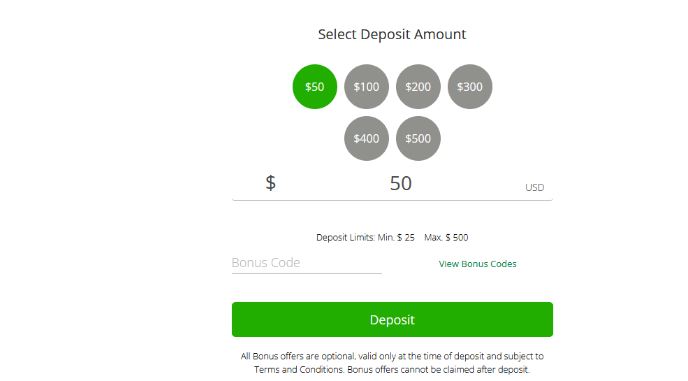Open the View Bonus Codes link
This screenshot has height=381, width=688.
click(x=477, y=264)
